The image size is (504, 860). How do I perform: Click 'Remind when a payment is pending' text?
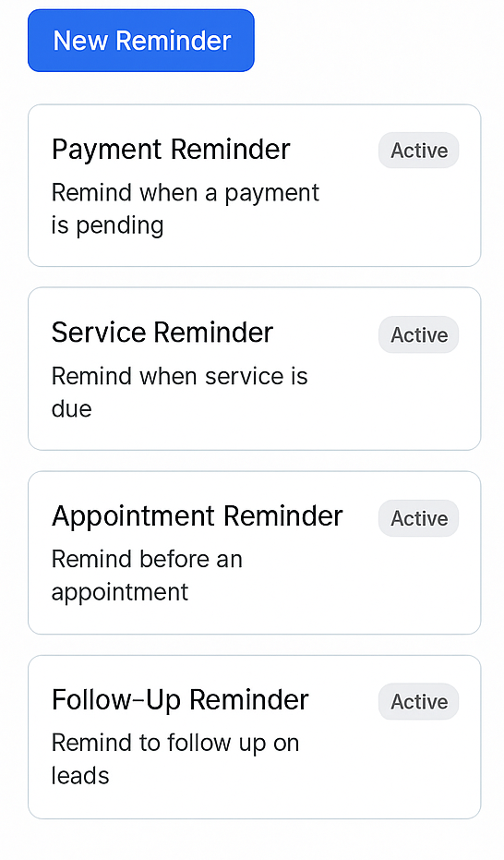[186, 209]
